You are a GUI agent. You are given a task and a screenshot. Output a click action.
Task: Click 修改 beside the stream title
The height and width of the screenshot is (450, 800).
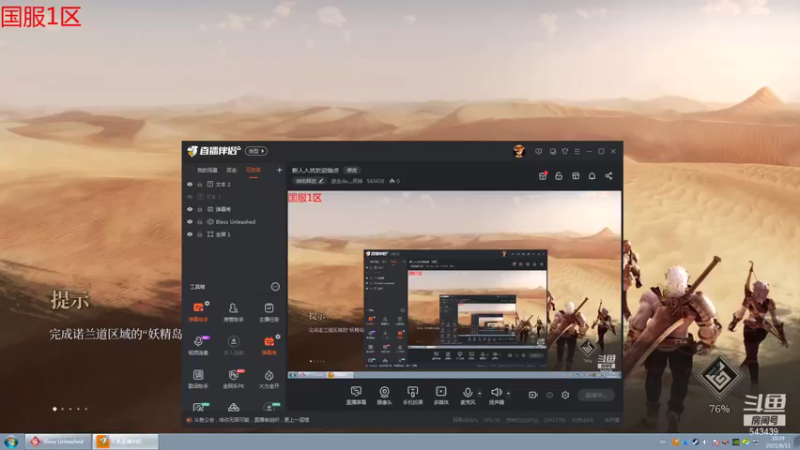(352, 170)
